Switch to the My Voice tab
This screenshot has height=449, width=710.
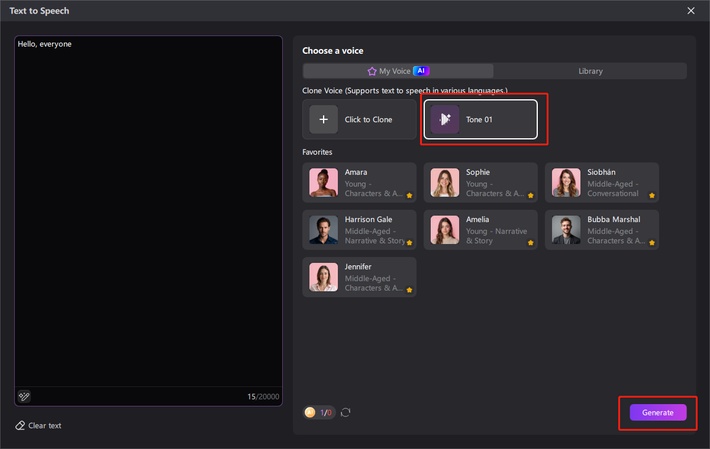398,71
